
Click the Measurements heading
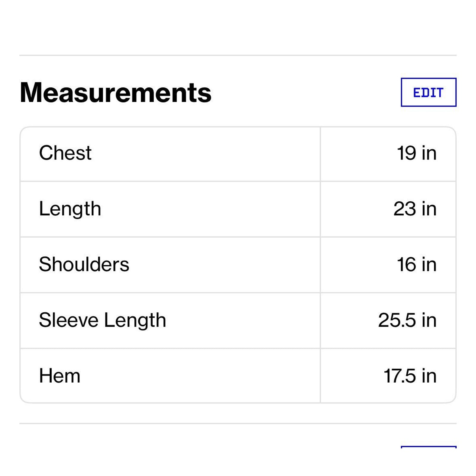pos(115,93)
